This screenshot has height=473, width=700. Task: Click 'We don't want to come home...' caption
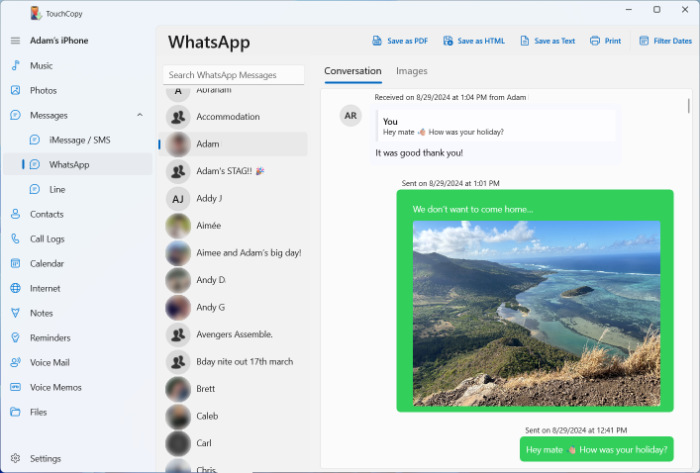[x=473, y=209]
